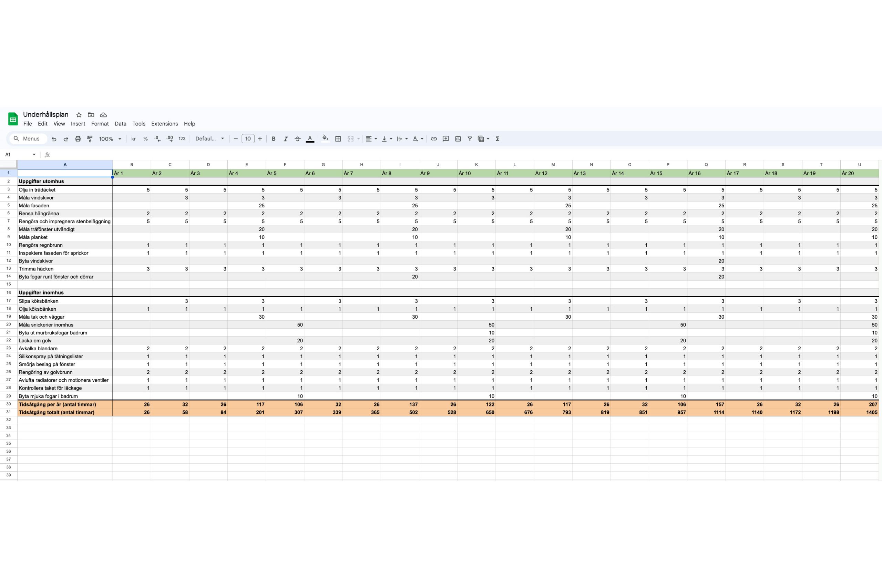Open the Data menu
Screen dimensions: 882x588
coord(120,124)
